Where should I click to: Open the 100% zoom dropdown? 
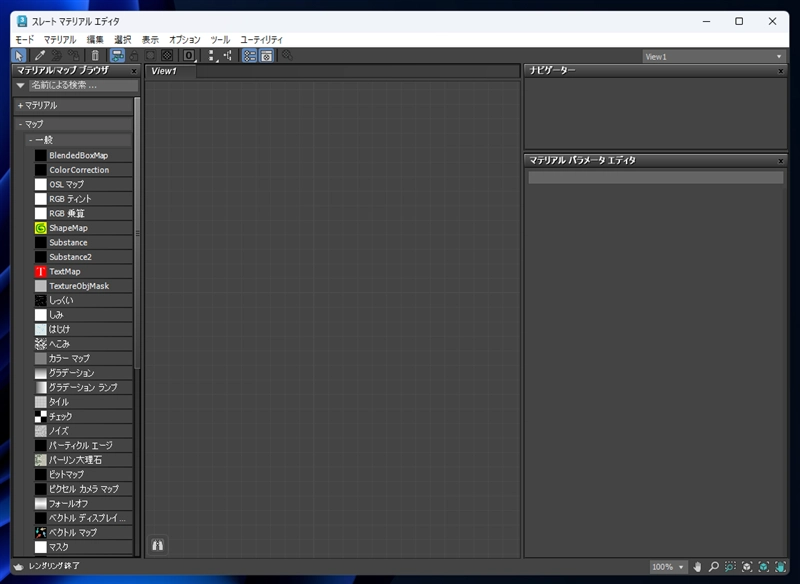point(668,567)
